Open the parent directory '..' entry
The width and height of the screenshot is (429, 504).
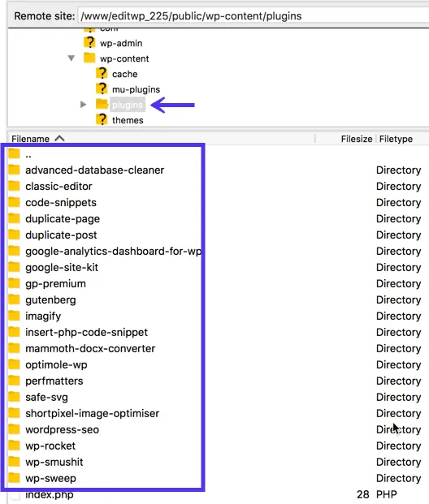28,154
